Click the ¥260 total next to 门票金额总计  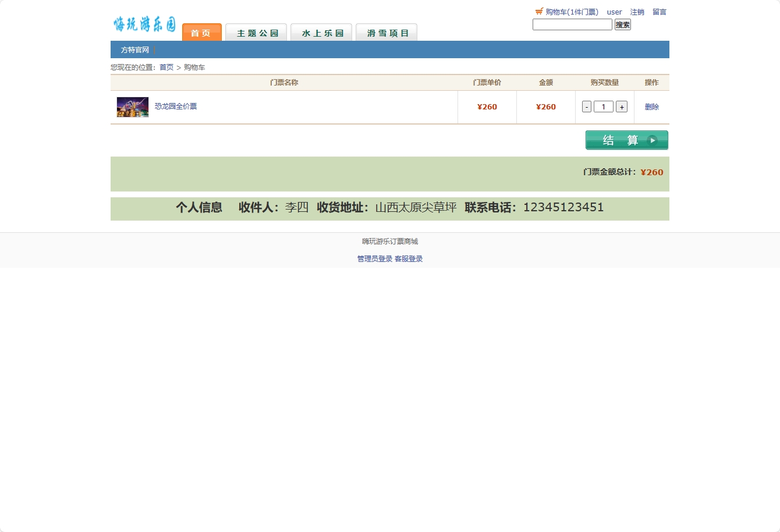point(652,172)
